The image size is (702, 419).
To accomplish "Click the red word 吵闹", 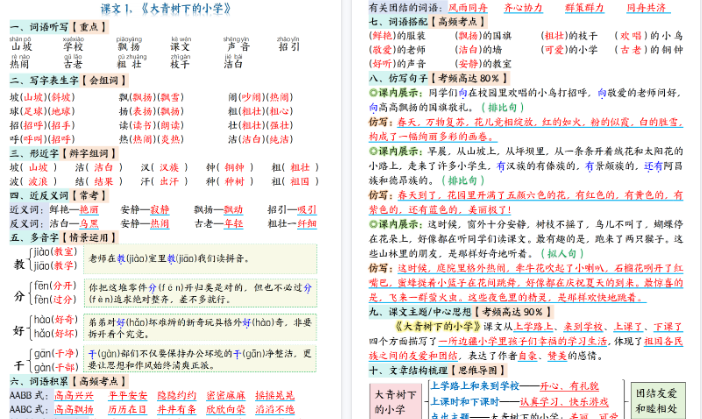I will coord(251,97).
